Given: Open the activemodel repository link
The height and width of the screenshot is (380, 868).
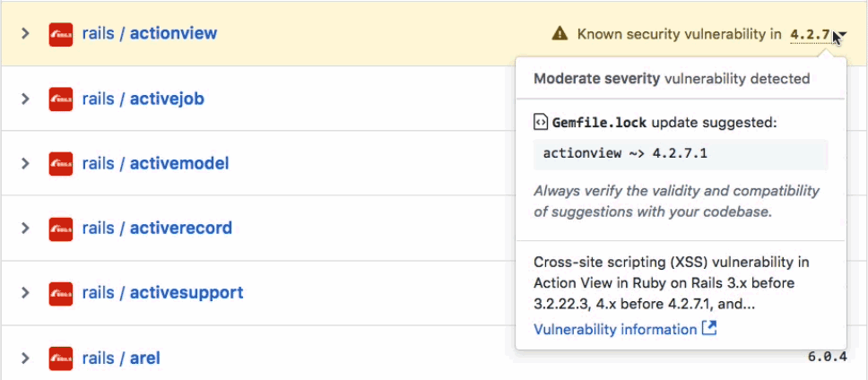Looking at the screenshot, I should tap(179, 164).
